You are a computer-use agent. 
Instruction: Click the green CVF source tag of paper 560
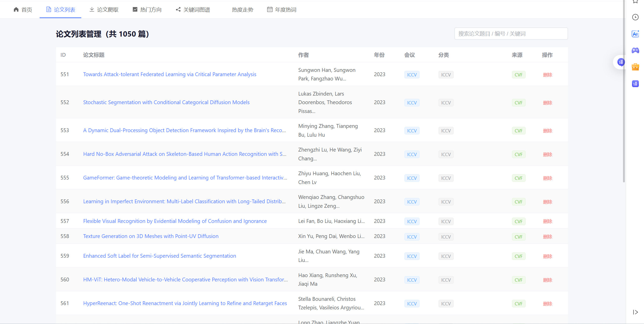[519, 280]
